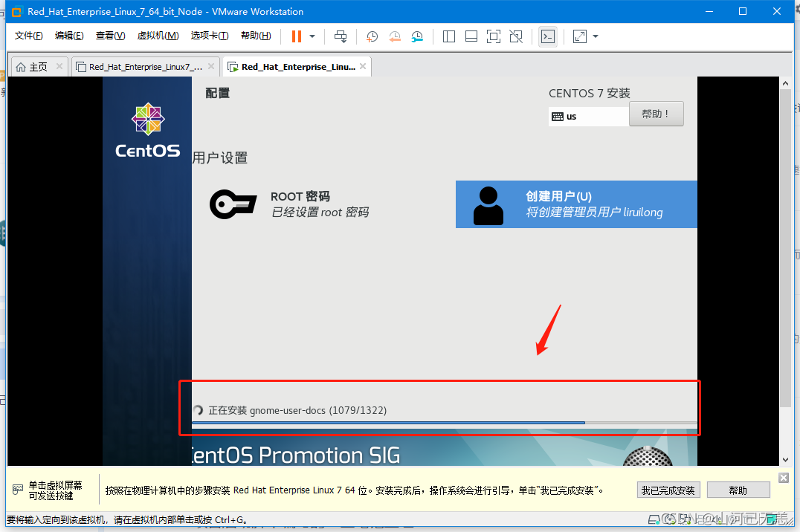Expand the stretch display dropdown arrow

click(596, 36)
